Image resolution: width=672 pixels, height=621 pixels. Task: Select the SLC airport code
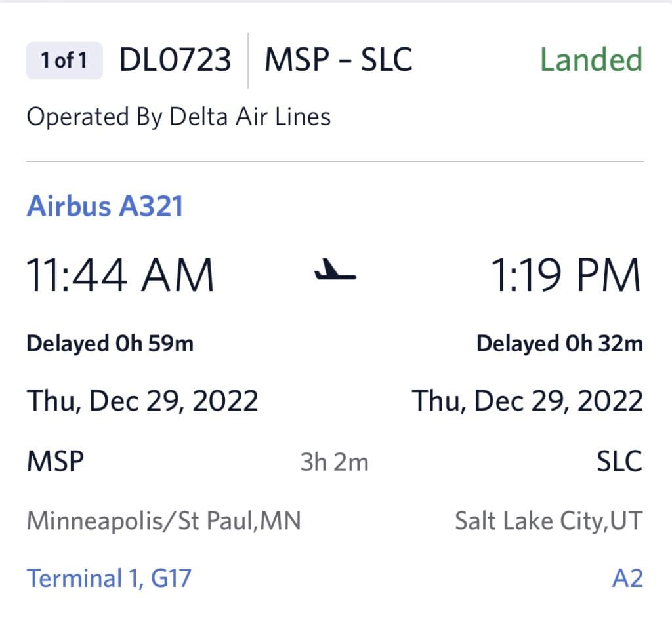pyautogui.click(x=619, y=460)
